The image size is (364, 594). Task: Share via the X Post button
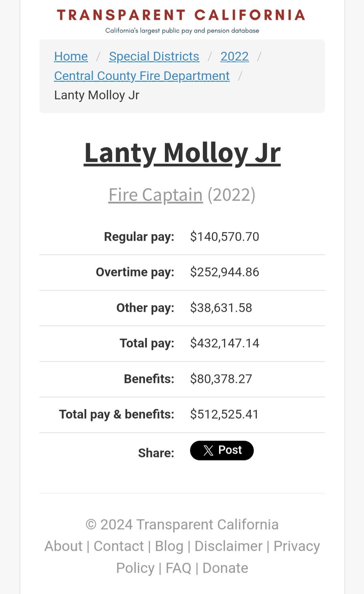pos(222,450)
